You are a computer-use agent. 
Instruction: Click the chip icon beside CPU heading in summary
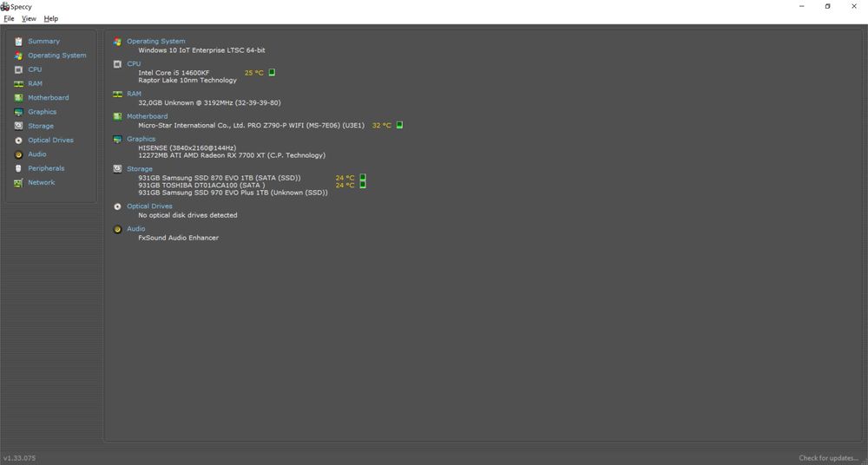coord(117,64)
